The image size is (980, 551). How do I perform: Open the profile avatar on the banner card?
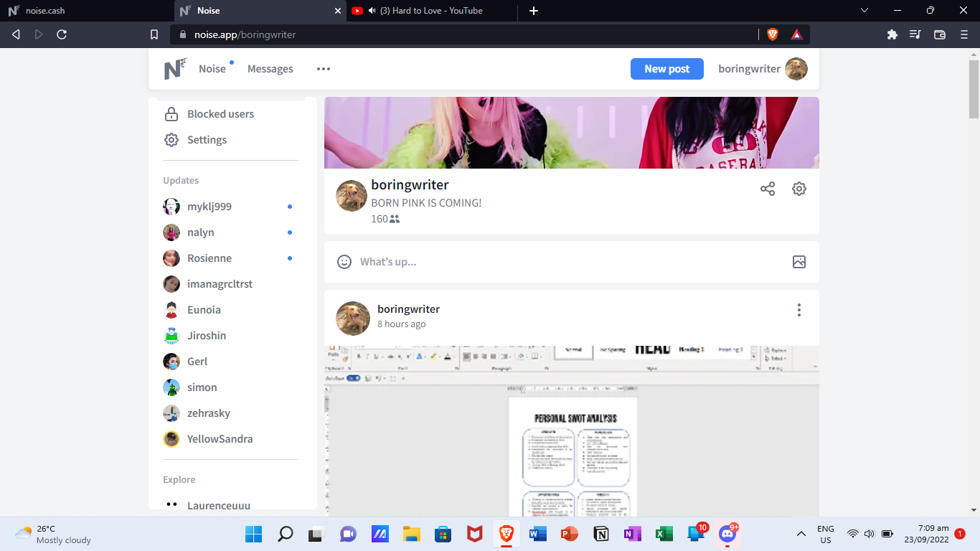click(x=352, y=196)
